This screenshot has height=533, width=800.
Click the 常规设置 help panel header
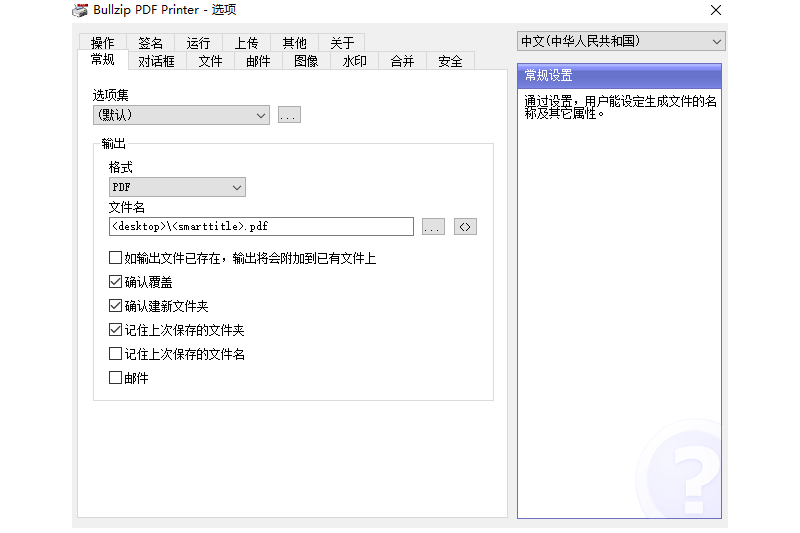(x=619, y=76)
